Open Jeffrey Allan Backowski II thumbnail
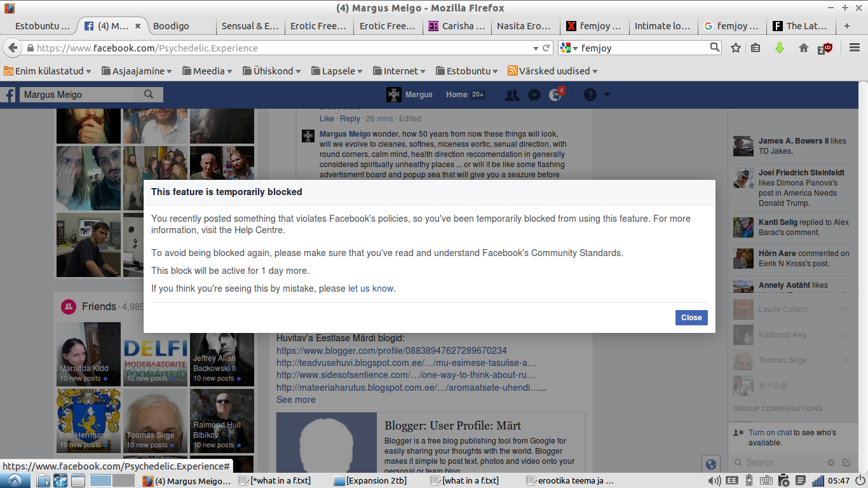The image size is (868, 488). [x=222, y=354]
